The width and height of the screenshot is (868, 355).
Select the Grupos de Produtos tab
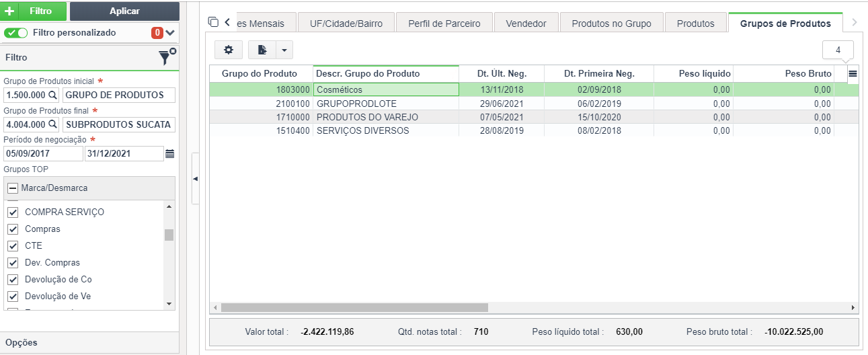785,23
